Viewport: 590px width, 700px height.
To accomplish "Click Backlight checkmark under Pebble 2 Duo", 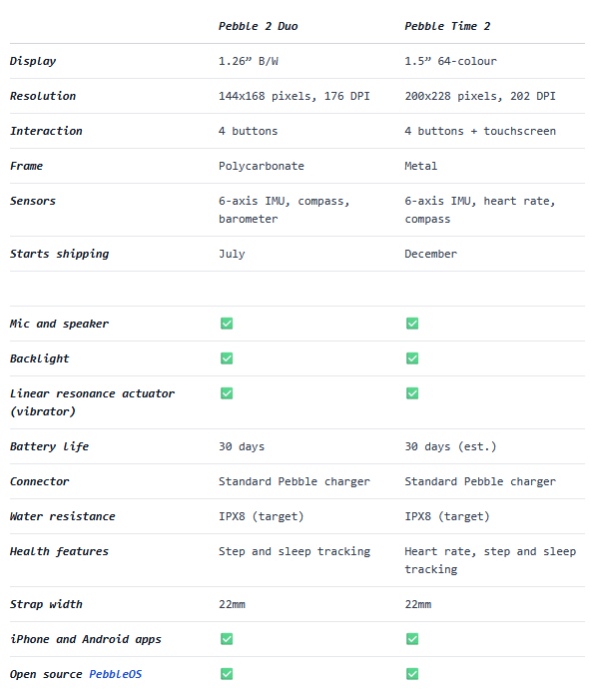I will pos(227,358).
